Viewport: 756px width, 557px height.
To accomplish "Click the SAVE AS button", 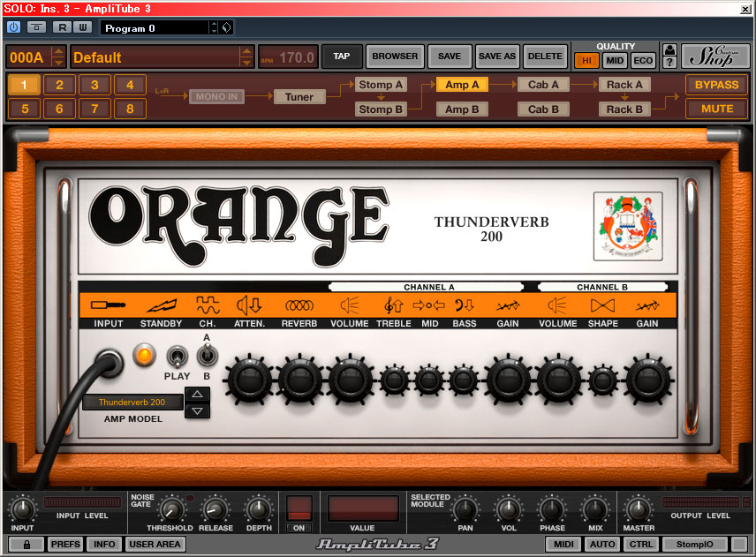I will click(497, 56).
